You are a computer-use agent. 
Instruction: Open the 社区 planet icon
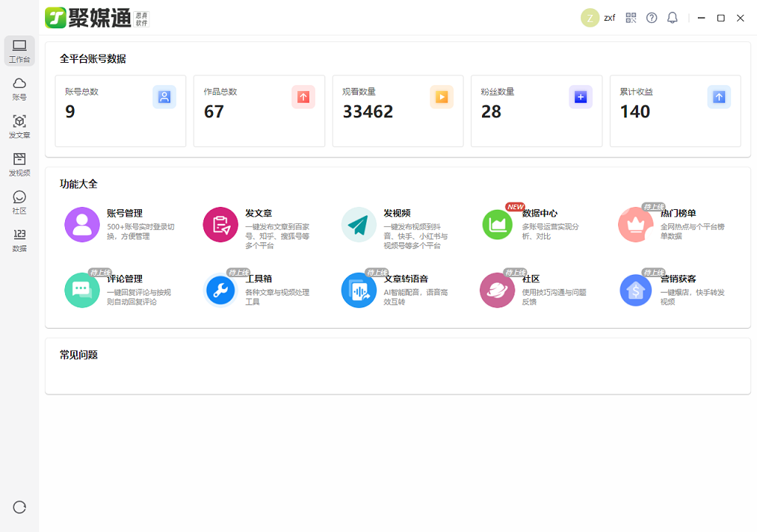click(x=498, y=290)
